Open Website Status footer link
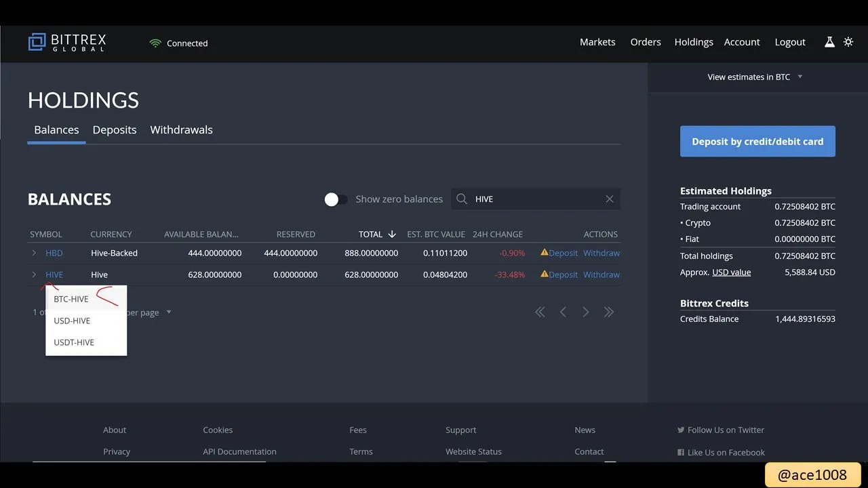The image size is (868, 488). tap(473, 451)
